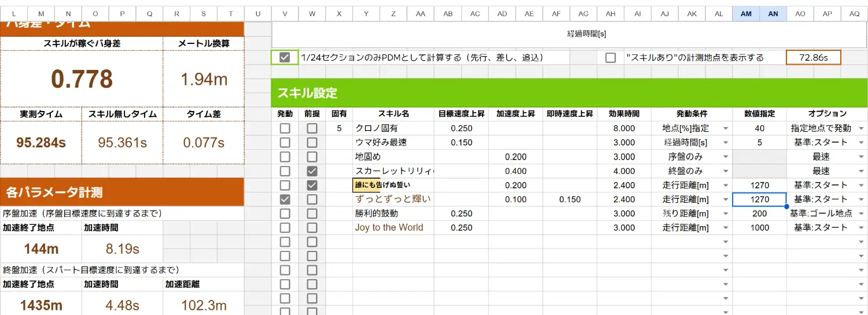Select the 0.778 バ身差 value cell
The width and height of the screenshot is (868, 315).
[82, 79]
